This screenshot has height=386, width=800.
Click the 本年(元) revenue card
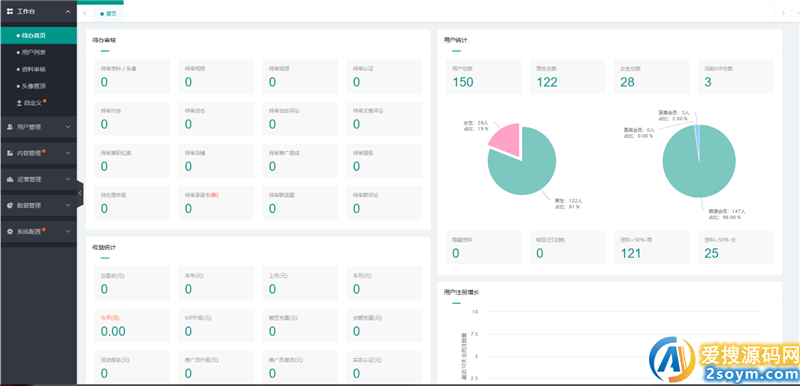pyautogui.click(x=216, y=283)
